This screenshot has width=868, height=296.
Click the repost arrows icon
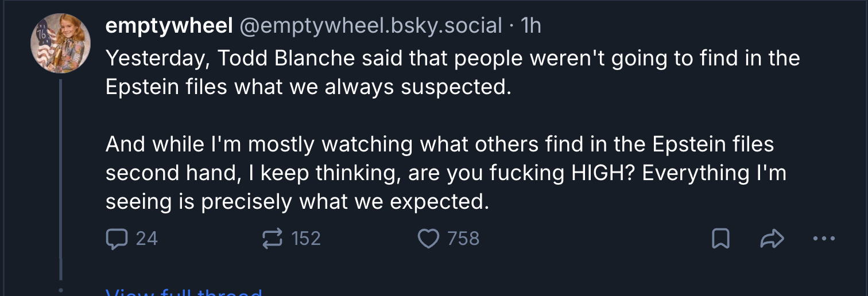click(x=272, y=239)
